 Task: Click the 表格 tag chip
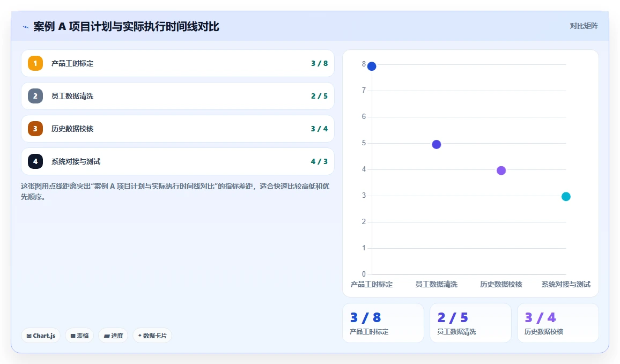click(x=79, y=336)
